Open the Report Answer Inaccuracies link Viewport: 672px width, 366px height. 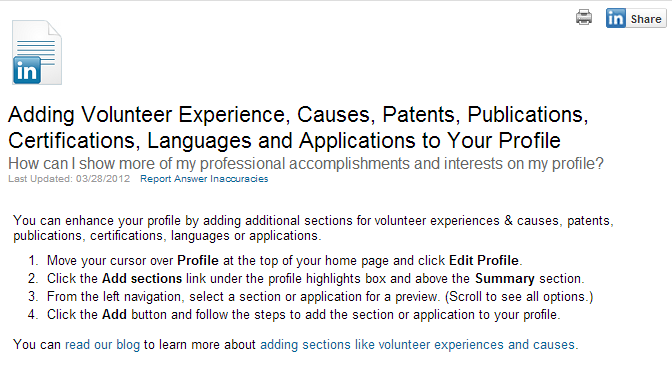pos(204,179)
